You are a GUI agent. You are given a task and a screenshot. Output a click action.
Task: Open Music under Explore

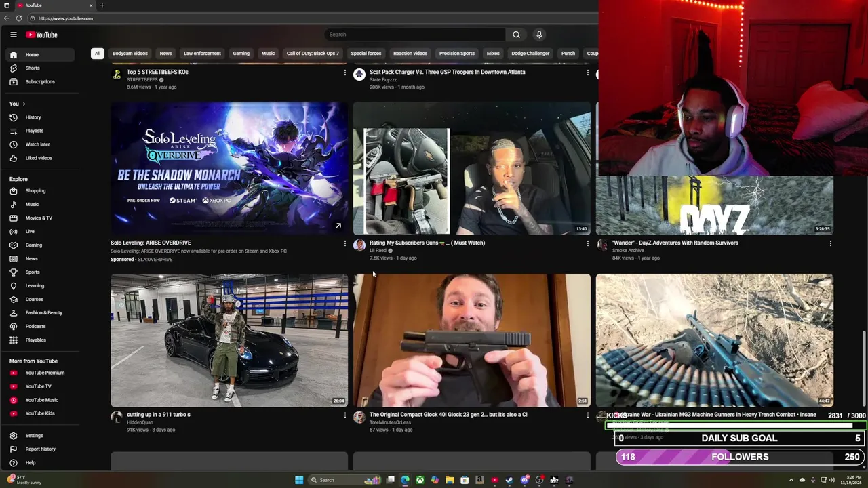click(x=40, y=205)
